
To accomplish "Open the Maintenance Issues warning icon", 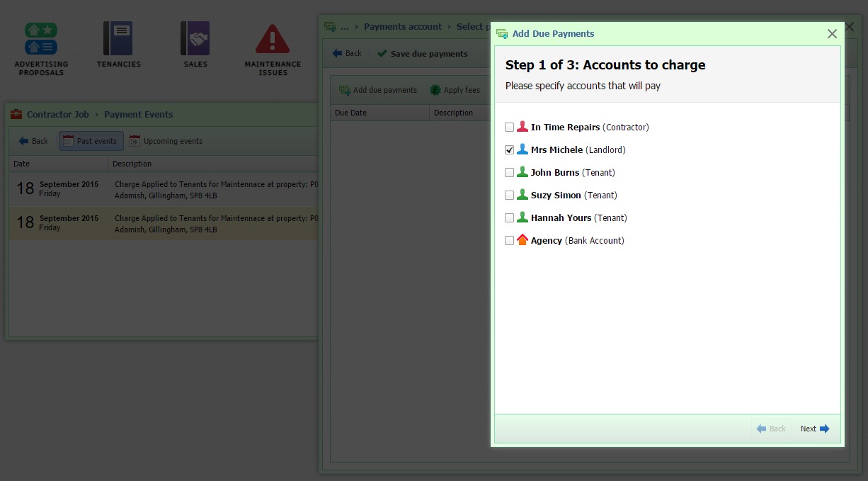I will [x=273, y=40].
